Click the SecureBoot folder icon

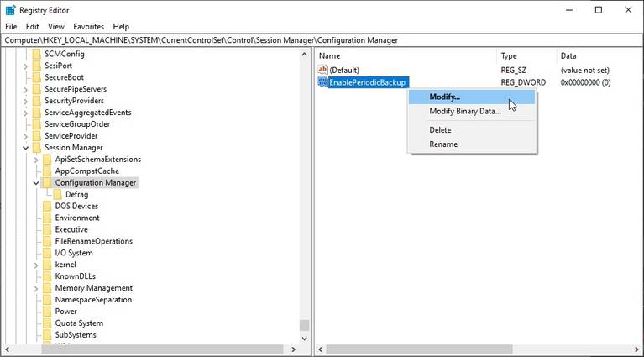click(37, 77)
